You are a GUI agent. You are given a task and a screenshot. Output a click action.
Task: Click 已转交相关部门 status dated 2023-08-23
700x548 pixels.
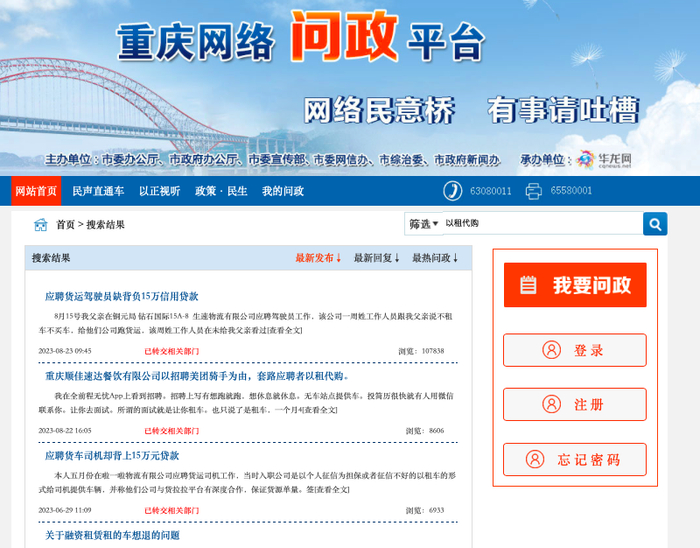click(x=171, y=351)
